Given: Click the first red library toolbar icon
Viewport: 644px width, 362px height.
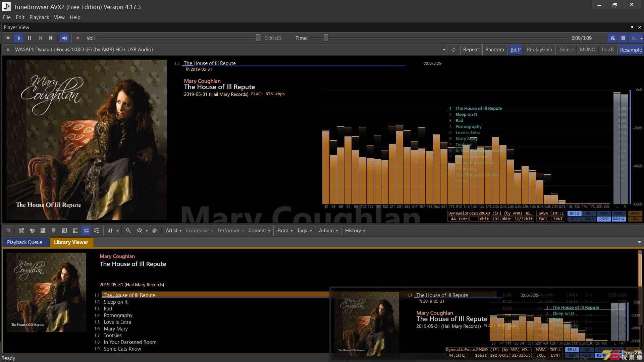Looking at the screenshot, I should pyautogui.click(x=8, y=231).
